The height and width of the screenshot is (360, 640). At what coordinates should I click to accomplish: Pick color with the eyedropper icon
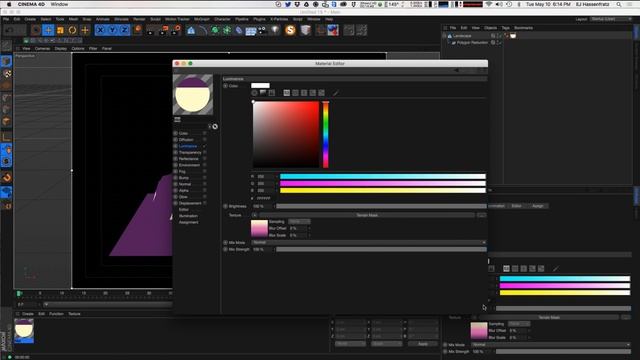point(336,93)
